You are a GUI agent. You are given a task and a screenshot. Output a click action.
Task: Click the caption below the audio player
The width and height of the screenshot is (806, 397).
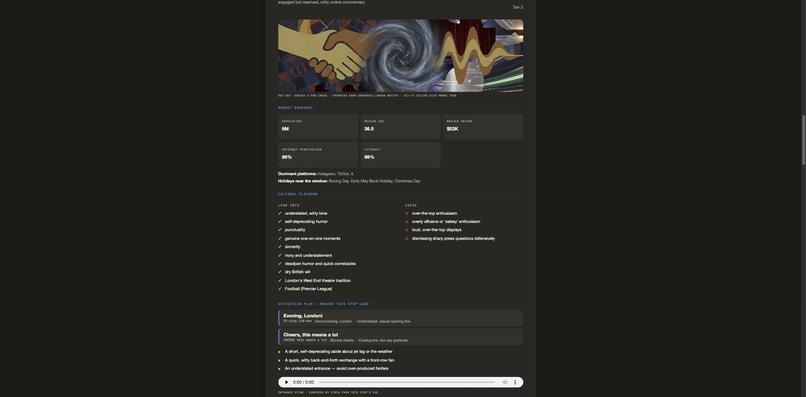click(x=328, y=393)
